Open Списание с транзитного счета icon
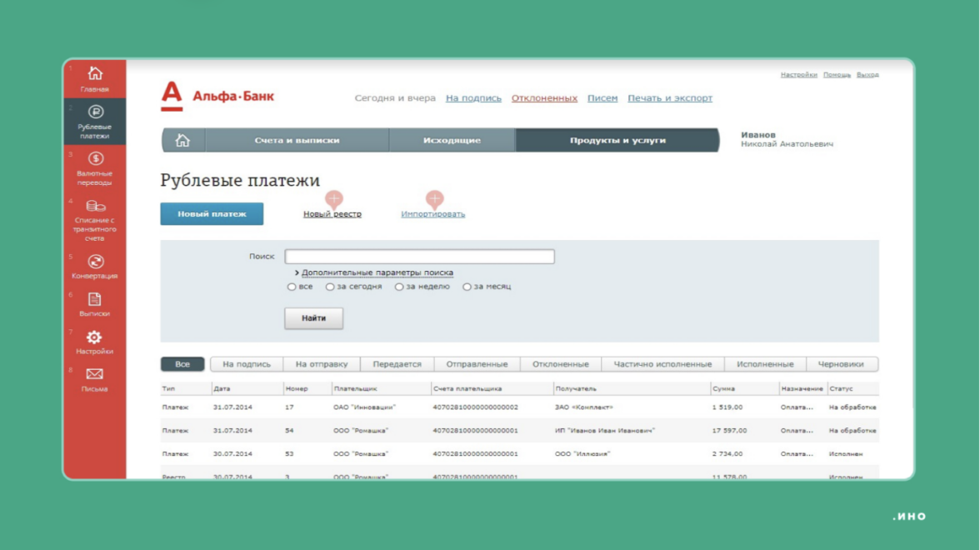Screen dimensions: 980x550 click(x=95, y=206)
